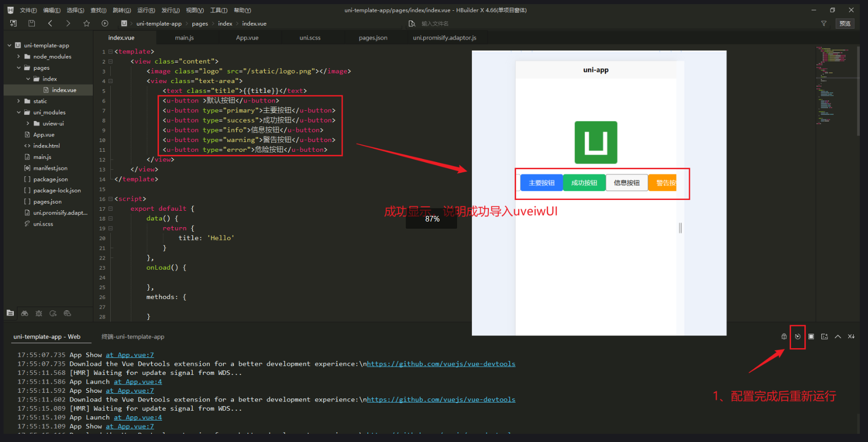The height and width of the screenshot is (442, 868).
Task: Click the filter funnel icon in the top right
Action: click(x=824, y=24)
